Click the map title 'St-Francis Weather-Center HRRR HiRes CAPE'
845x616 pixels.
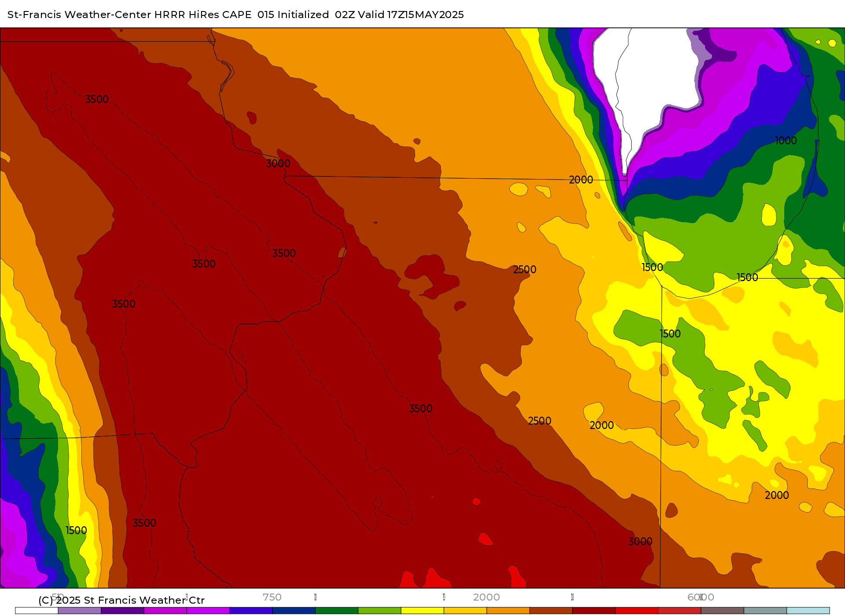(129, 15)
